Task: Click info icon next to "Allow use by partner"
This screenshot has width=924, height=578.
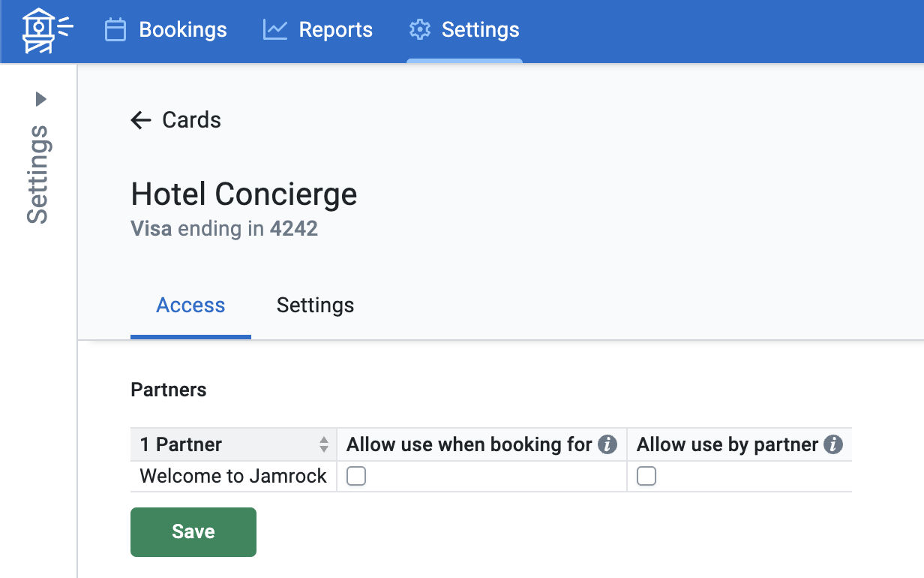Action: [x=832, y=444]
